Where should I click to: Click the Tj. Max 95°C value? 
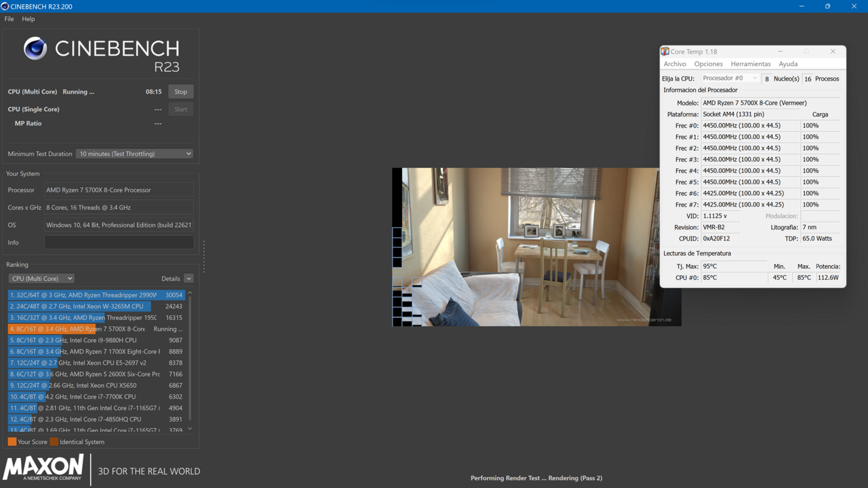click(734, 266)
